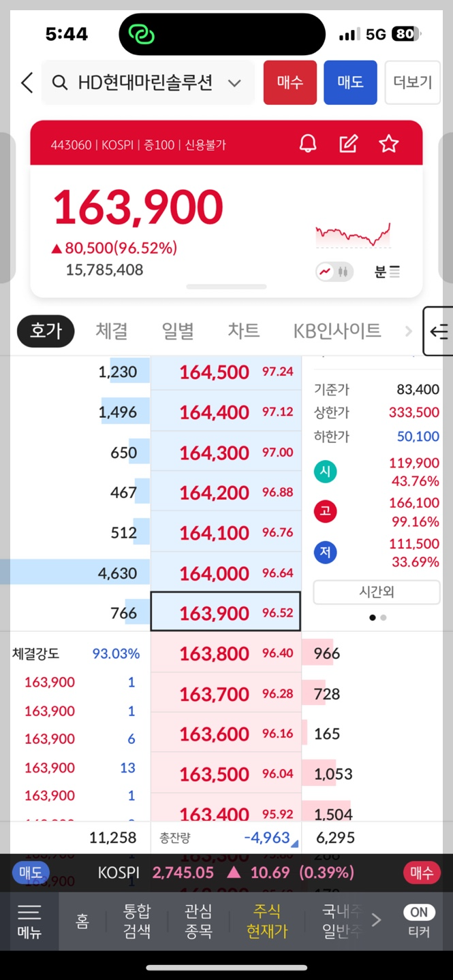453x980 pixels.
Task: Tap the search magnifier icon beside the stock name
Action: 60,82
